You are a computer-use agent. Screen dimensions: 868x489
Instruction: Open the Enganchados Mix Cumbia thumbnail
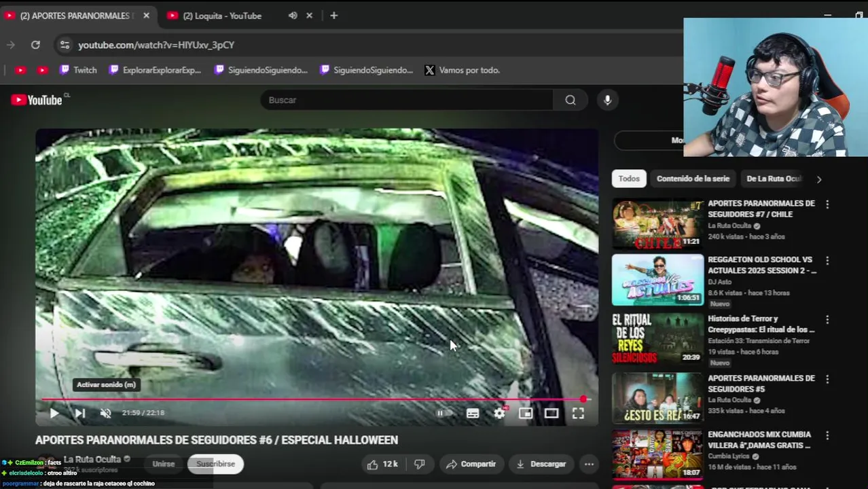click(x=657, y=454)
